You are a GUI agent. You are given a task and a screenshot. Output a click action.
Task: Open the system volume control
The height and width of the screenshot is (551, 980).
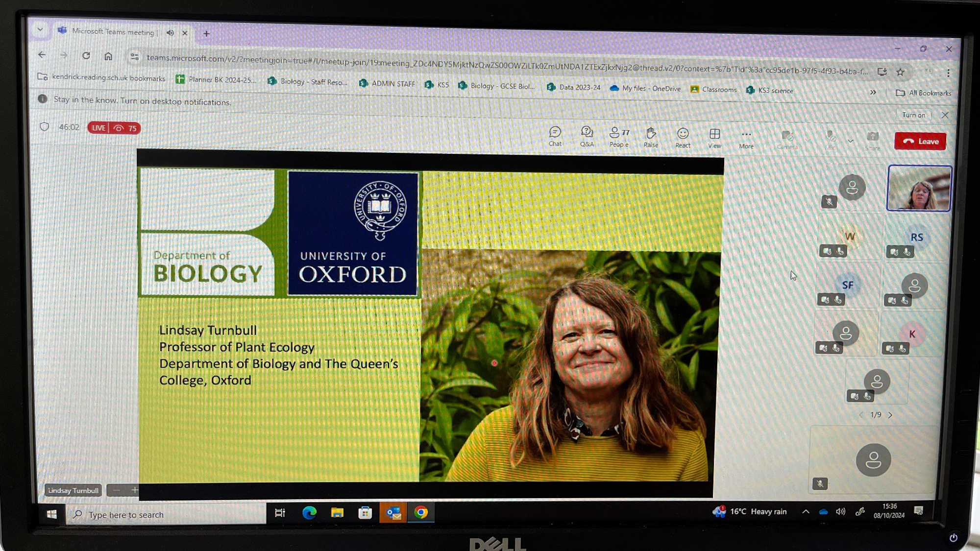(x=841, y=512)
